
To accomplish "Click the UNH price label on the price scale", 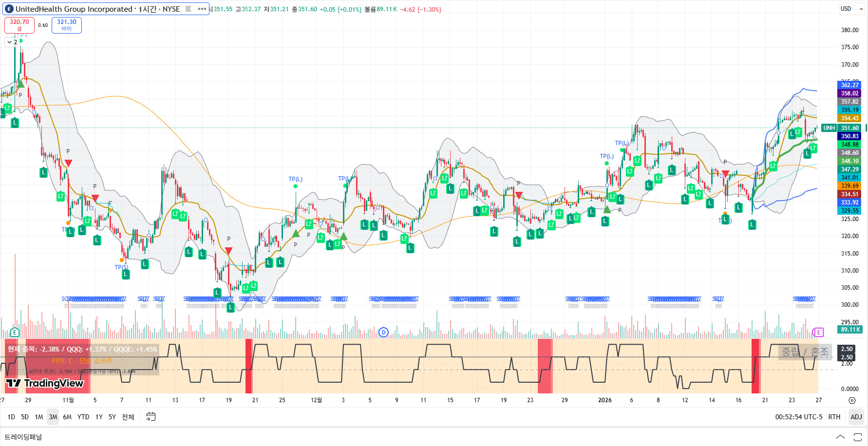I will [x=829, y=128].
